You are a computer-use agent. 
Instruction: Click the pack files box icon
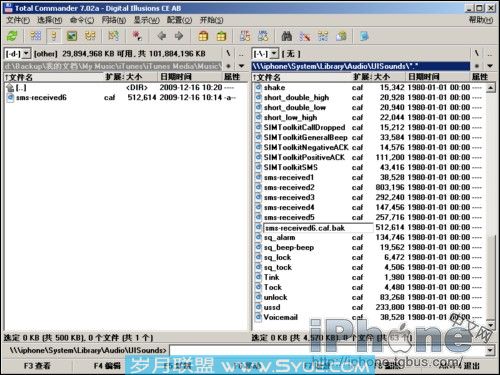coord(203,36)
